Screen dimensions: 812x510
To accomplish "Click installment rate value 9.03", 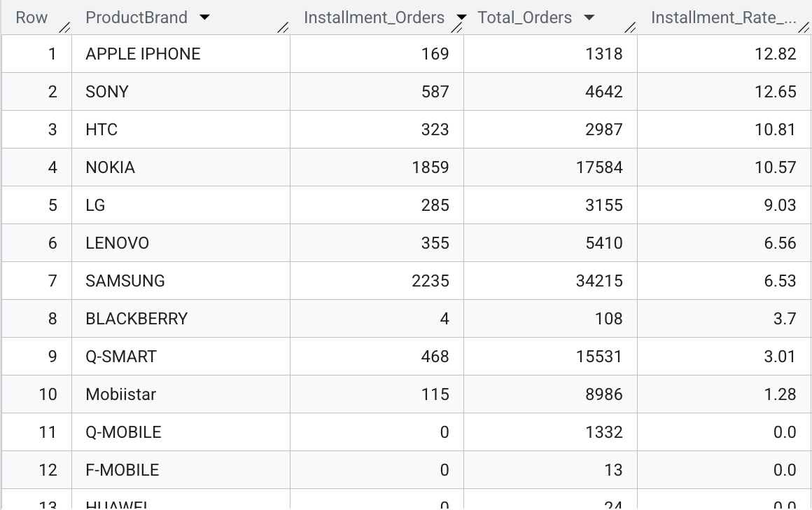I will [780, 205].
